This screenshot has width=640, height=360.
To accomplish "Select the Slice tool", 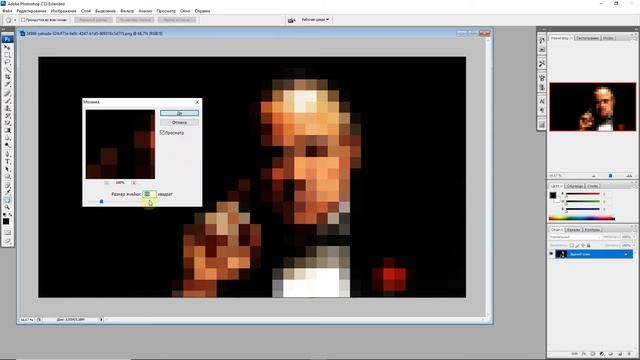I will pyautogui.click(x=7, y=84).
